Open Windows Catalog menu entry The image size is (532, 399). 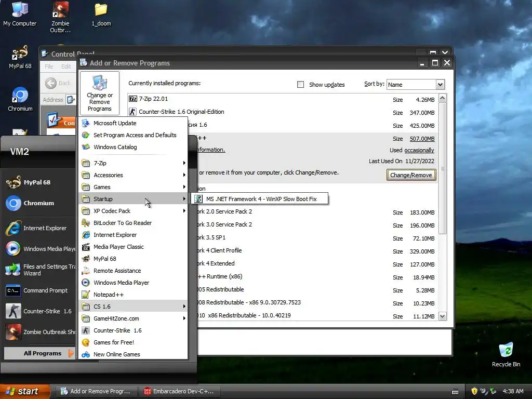pos(133,147)
